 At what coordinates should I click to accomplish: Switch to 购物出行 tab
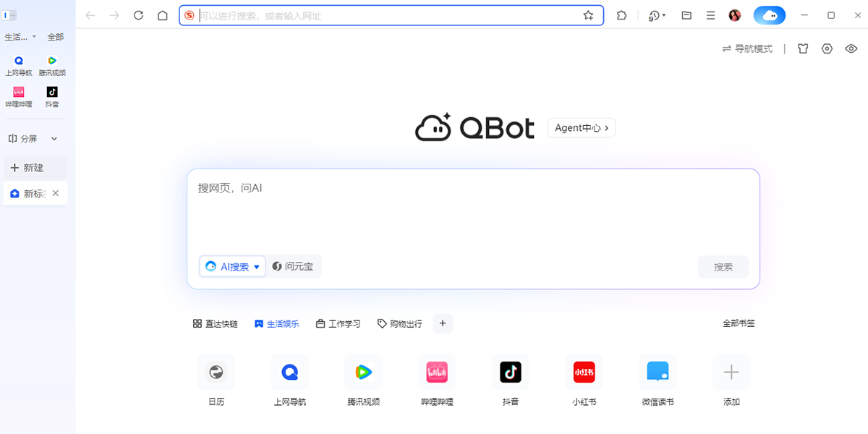coord(400,324)
